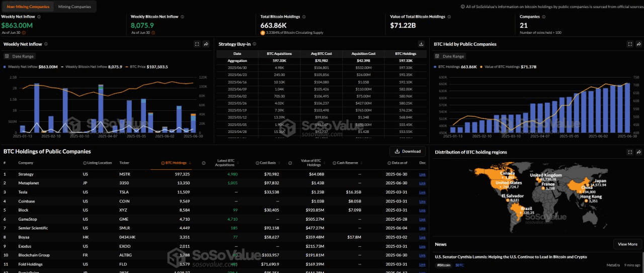
Task: Toggle Weekly Net Inflow series in chart legend
Action: click(31, 66)
